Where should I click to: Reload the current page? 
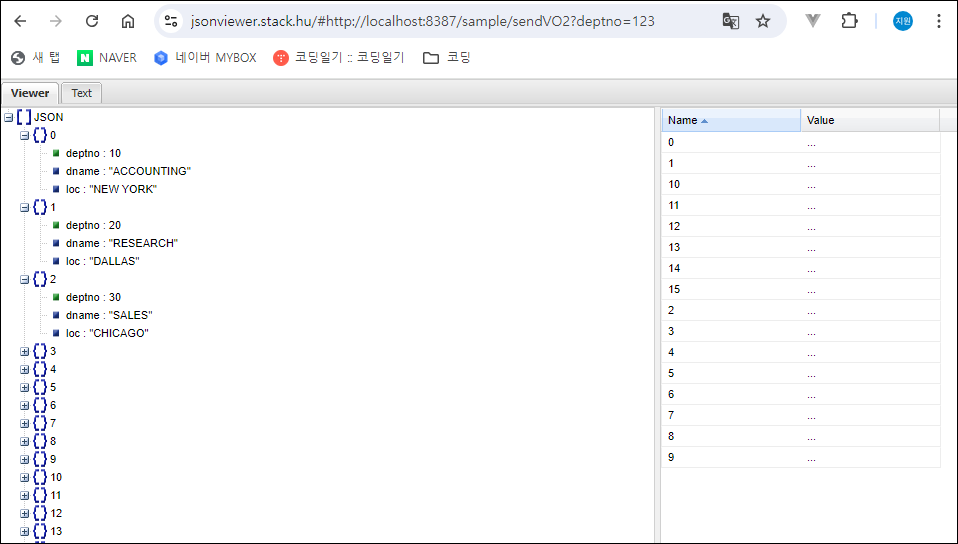(92, 21)
